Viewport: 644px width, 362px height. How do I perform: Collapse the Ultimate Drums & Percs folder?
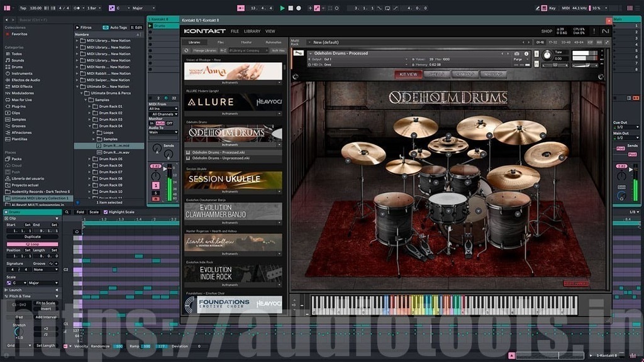81,93
